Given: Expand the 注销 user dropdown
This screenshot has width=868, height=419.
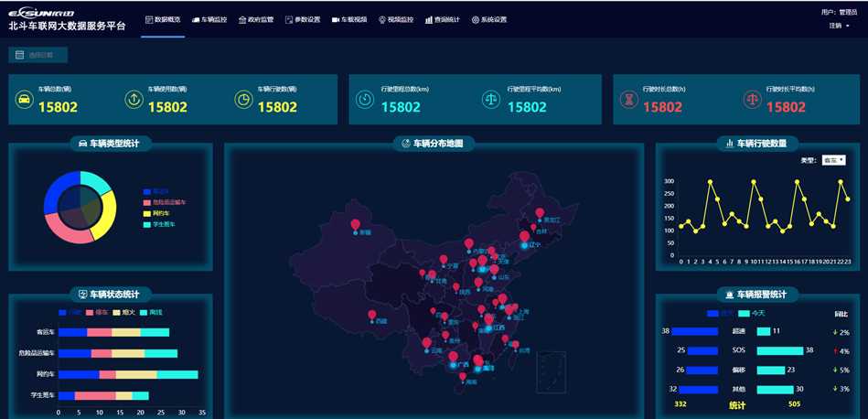Looking at the screenshot, I should pos(839,26).
